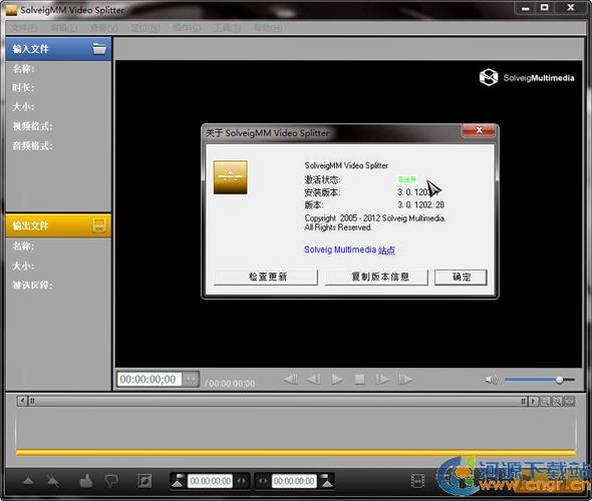Step one frame forward button
592x501 pixels.
click(382, 379)
